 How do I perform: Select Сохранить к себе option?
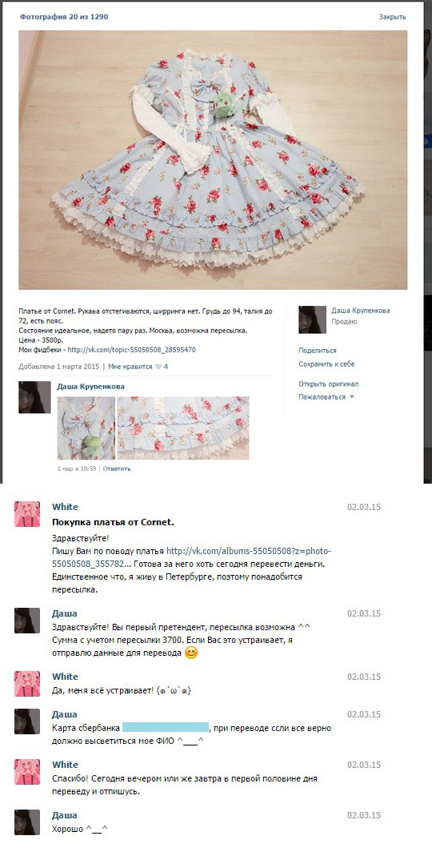click(x=326, y=364)
